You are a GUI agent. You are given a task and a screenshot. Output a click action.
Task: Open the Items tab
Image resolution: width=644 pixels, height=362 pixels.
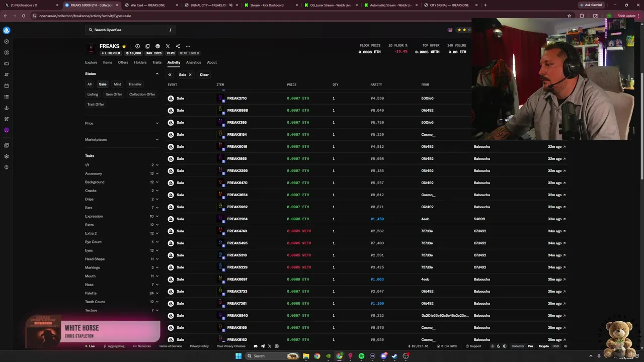pos(108,62)
